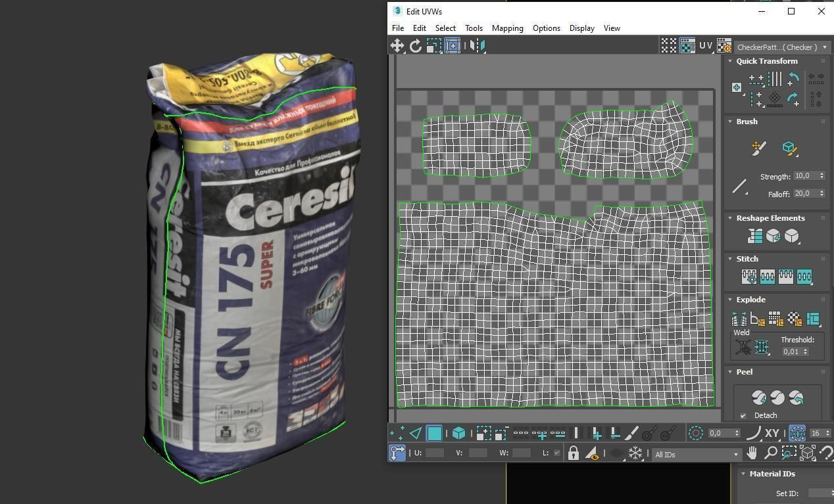Click the UV coordinate display button
The image size is (834, 504).
706,45
